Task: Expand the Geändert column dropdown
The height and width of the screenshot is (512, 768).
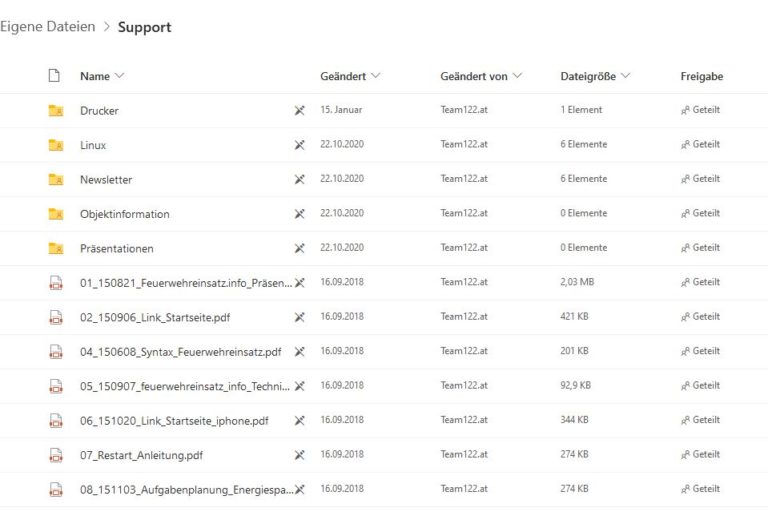Action: pos(376,76)
